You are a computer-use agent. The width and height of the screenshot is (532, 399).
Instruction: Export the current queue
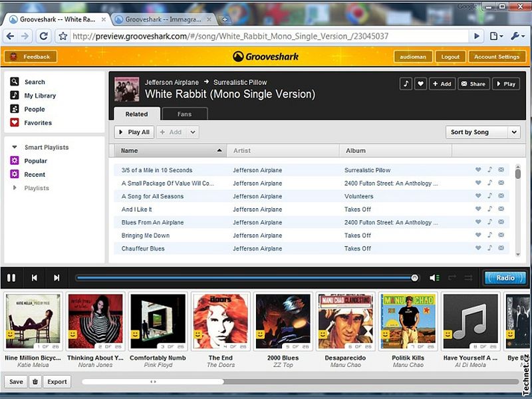pos(57,382)
